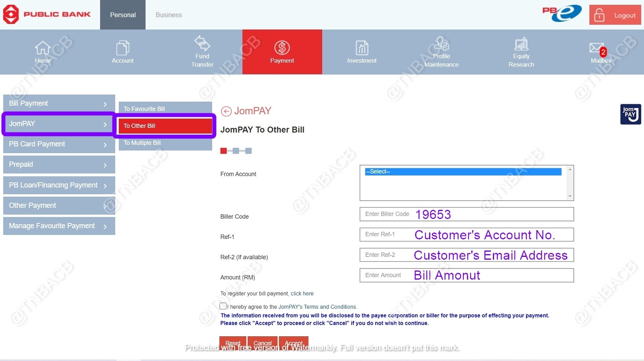Click the Reset button

coord(233,343)
